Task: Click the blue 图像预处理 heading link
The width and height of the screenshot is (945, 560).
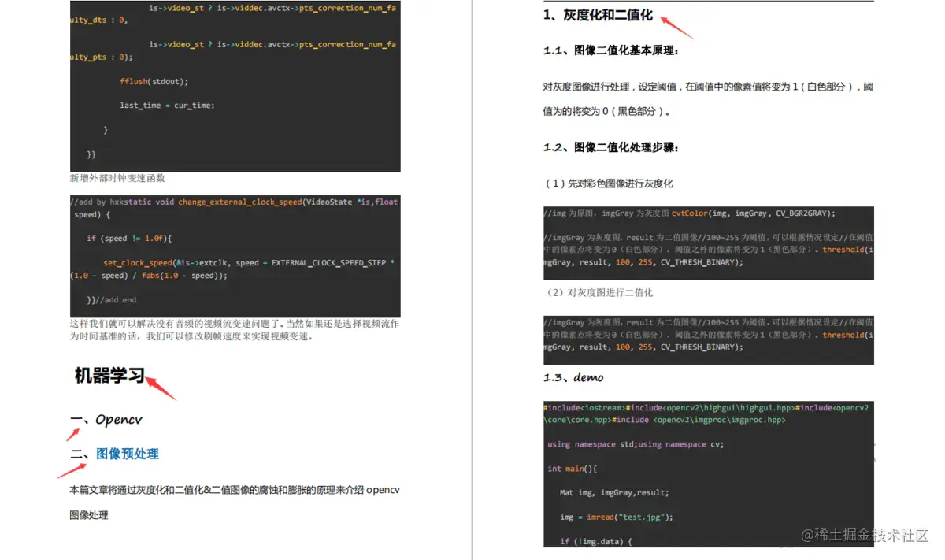Action: 127,454
